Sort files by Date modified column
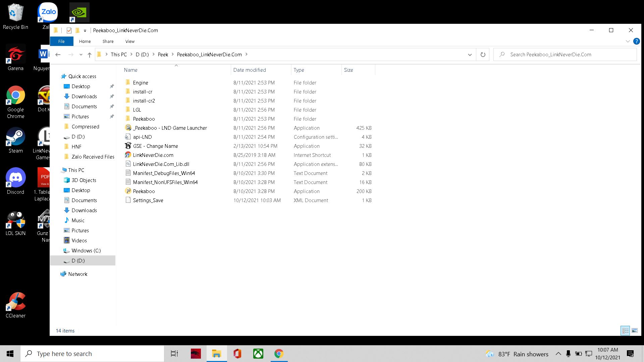 click(250, 70)
